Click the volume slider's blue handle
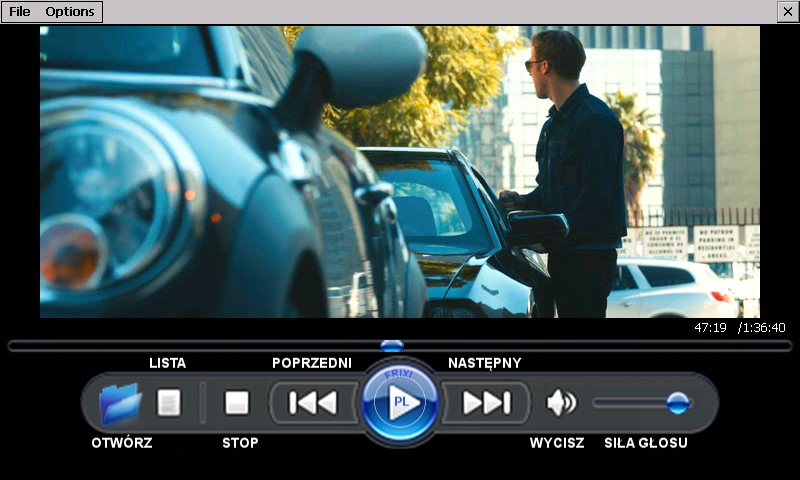This screenshot has height=480, width=800. point(678,403)
